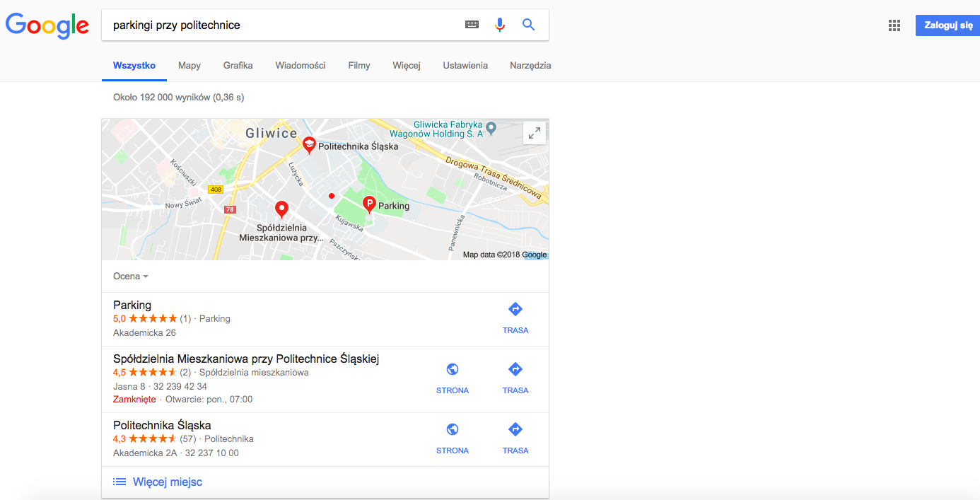Open the Więcej search menu
This screenshot has width=980, height=500.
click(407, 66)
